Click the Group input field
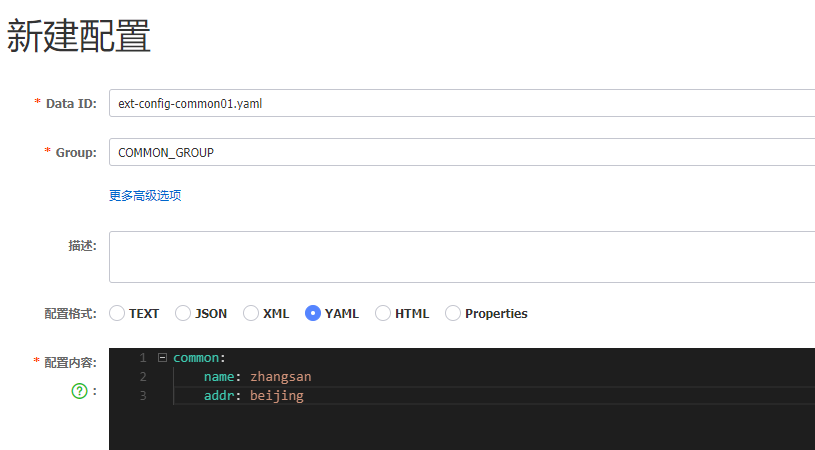 (462, 152)
